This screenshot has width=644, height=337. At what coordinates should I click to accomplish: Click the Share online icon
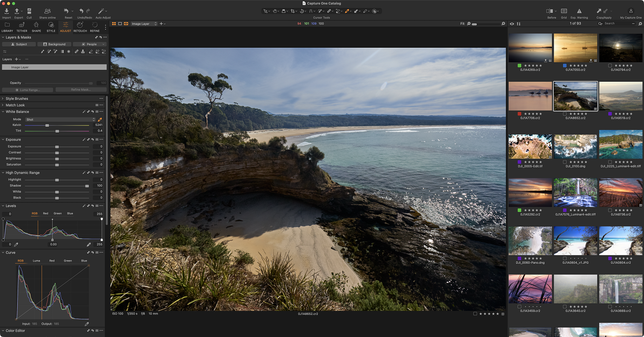point(47,11)
